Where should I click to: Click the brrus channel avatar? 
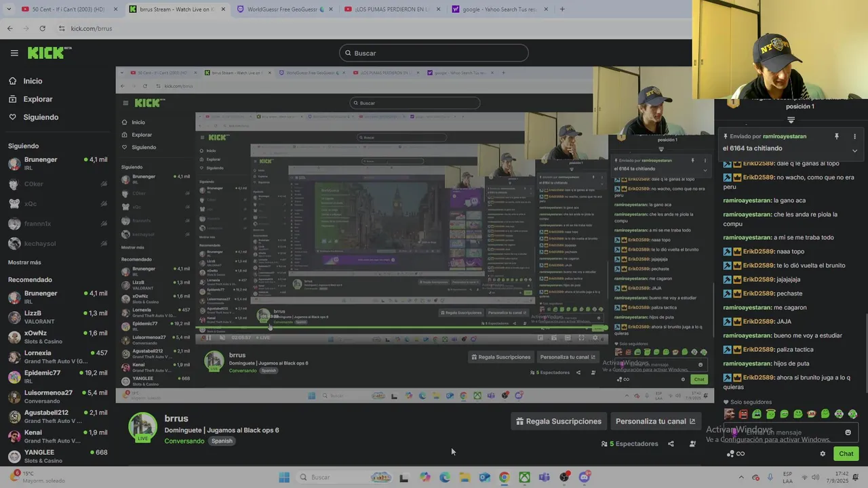coord(142,426)
